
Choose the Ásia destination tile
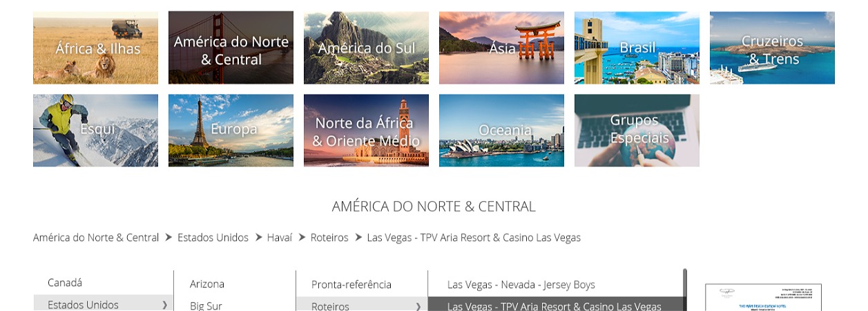tap(501, 48)
